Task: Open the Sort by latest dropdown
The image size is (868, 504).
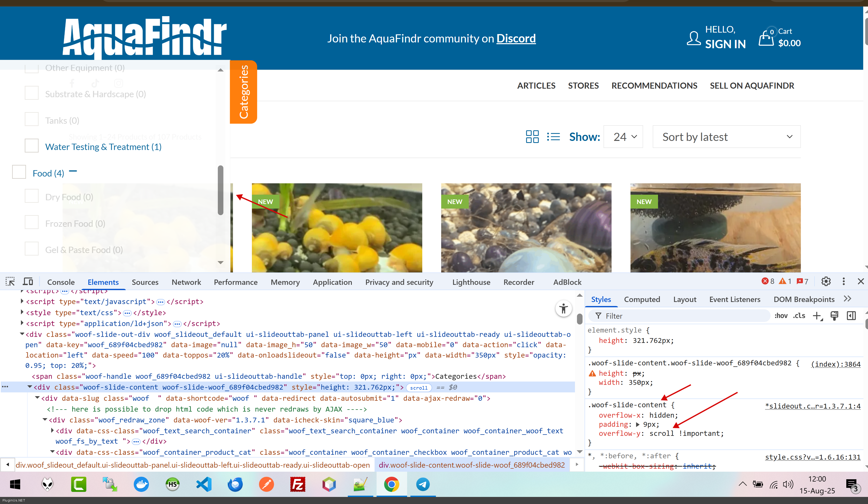Action: [x=726, y=137]
